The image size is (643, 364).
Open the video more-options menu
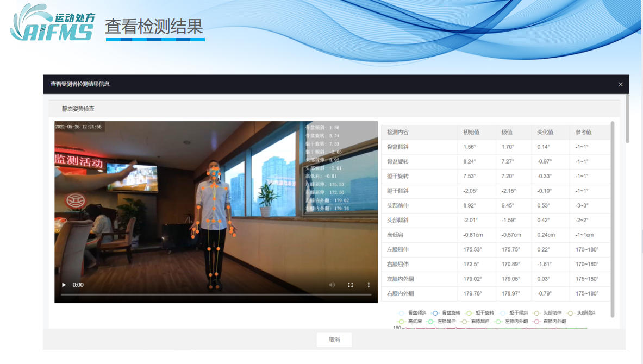point(369,285)
